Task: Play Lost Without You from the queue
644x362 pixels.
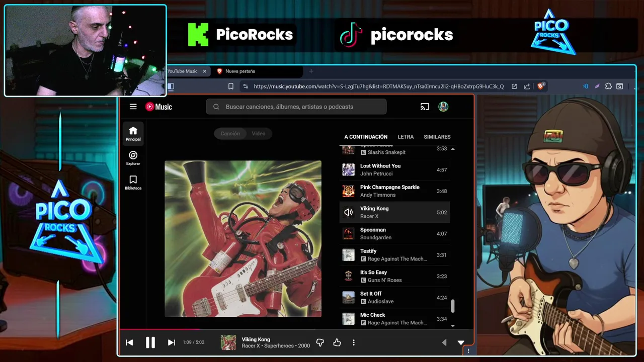Action: click(394, 170)
